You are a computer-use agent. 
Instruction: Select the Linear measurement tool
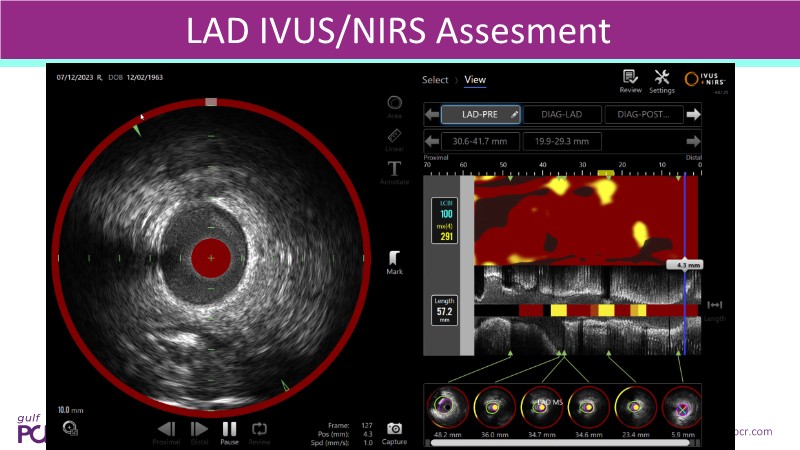(395, 137)
